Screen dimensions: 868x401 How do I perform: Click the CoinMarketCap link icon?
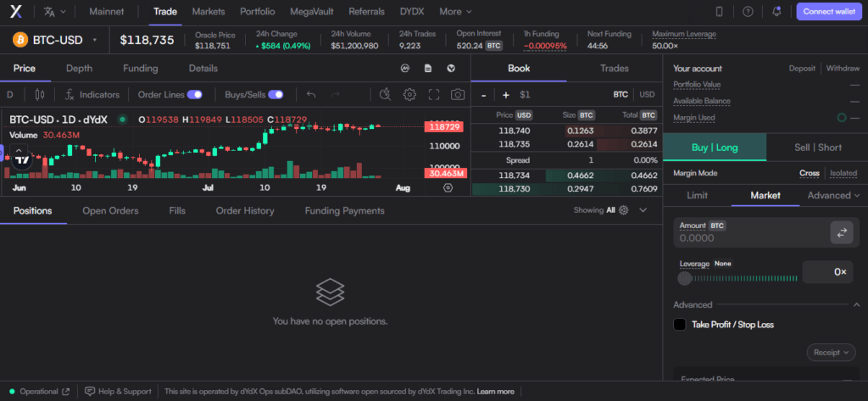point(405,69)
